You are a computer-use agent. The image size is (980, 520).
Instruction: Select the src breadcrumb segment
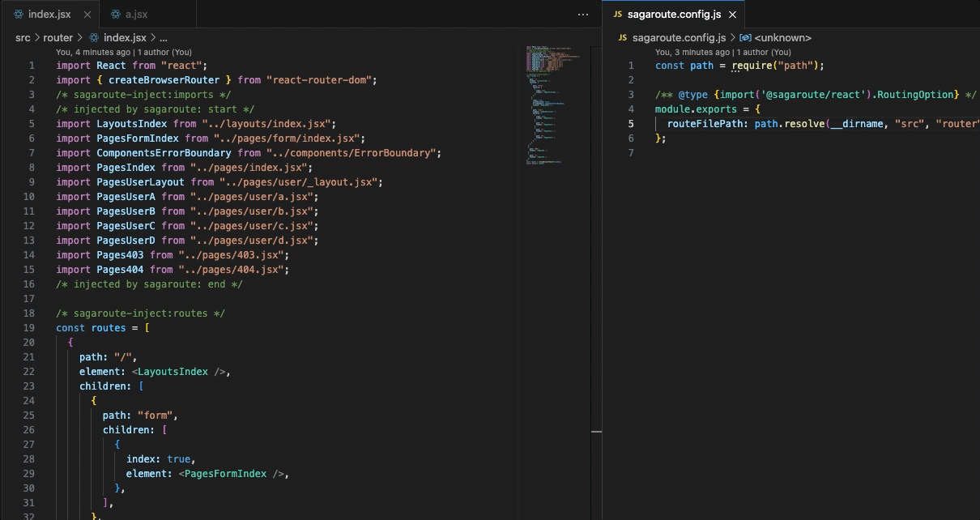[23, 37]
